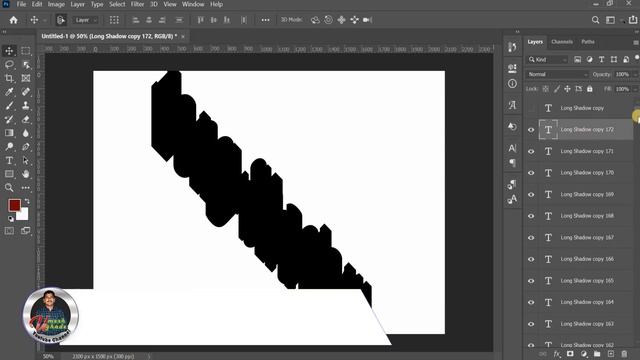Open the Edit Toolbar ellipsis button
The width and height of the screenshot is (640, 360).
coord(26,188)
